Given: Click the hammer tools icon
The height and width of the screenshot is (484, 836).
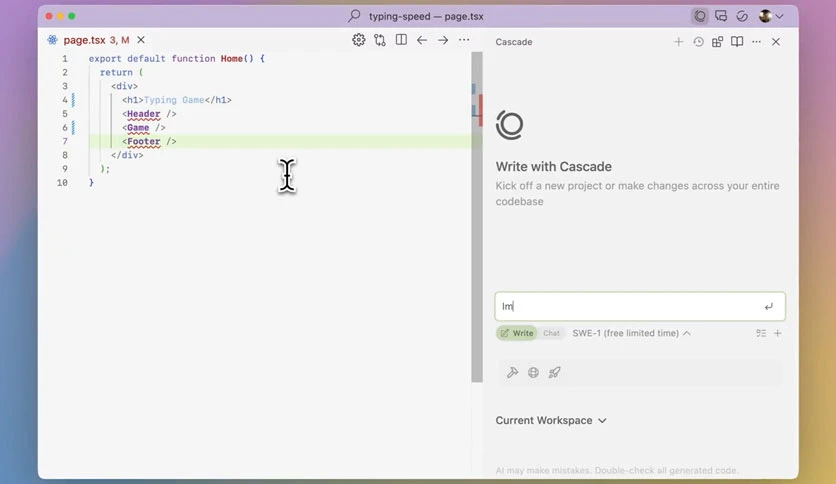Looking at the screenshot, I should pyautogui.click(x=512, y=373).
